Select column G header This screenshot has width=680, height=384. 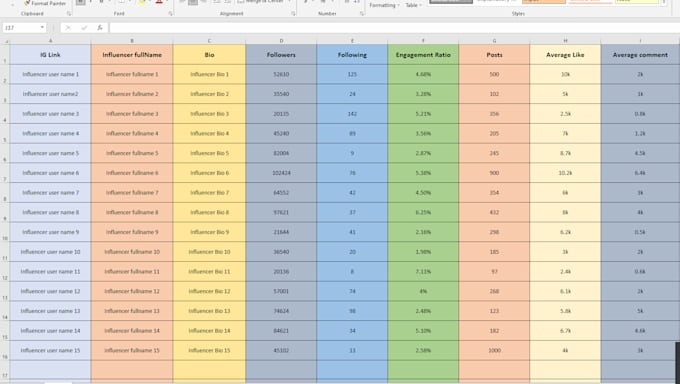coord(494,41)
